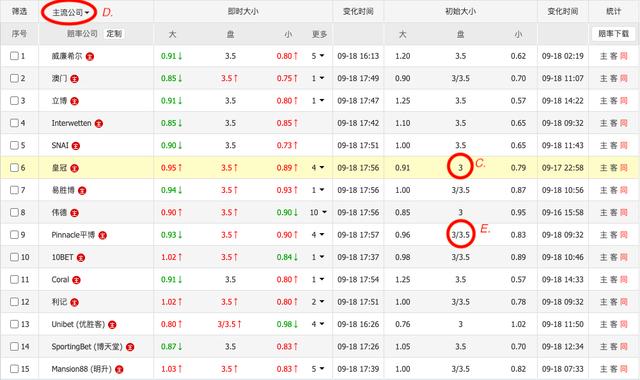The width and height of the screenshot is (640, 380).
Task: Expand the 更多 dropdown showing 2 for 利记
Action: [x=318, y=302]
